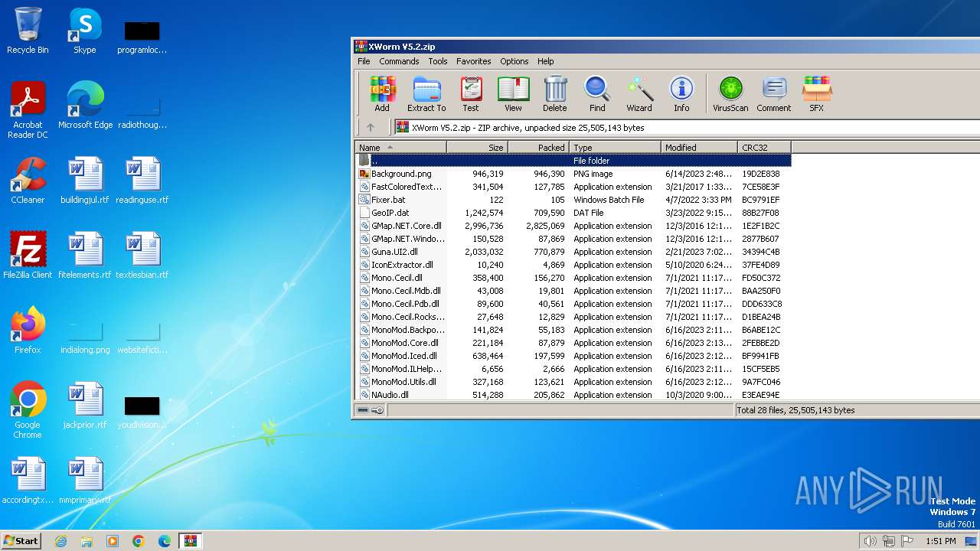Open the Favorites menu
This screenshot has height=551, width=980.
pyautogui.click(x=474, y=61)
